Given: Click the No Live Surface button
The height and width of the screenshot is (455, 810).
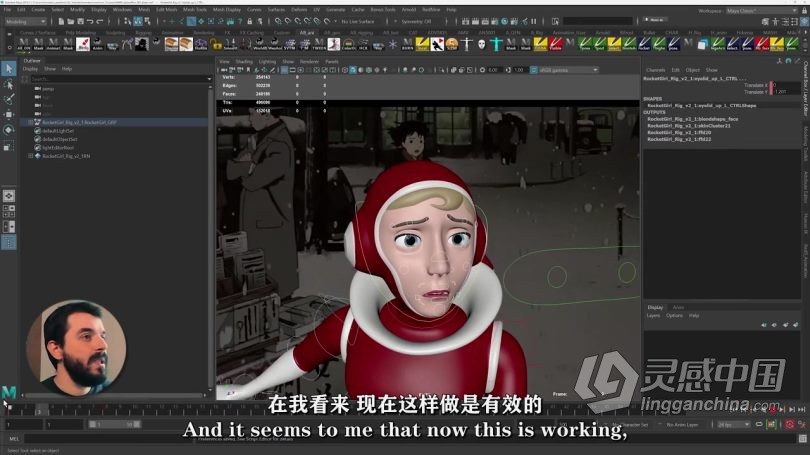Looking at the screenshot, I should pyautogui.click(x=358, y=21).
